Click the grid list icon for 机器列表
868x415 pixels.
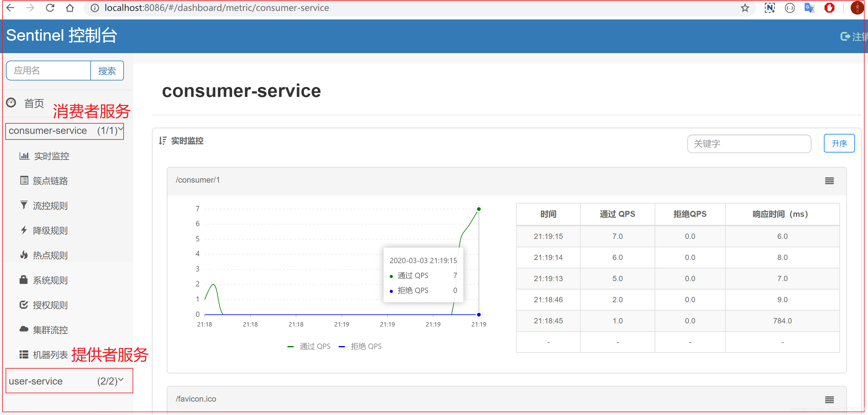click(x=24, y=354)
